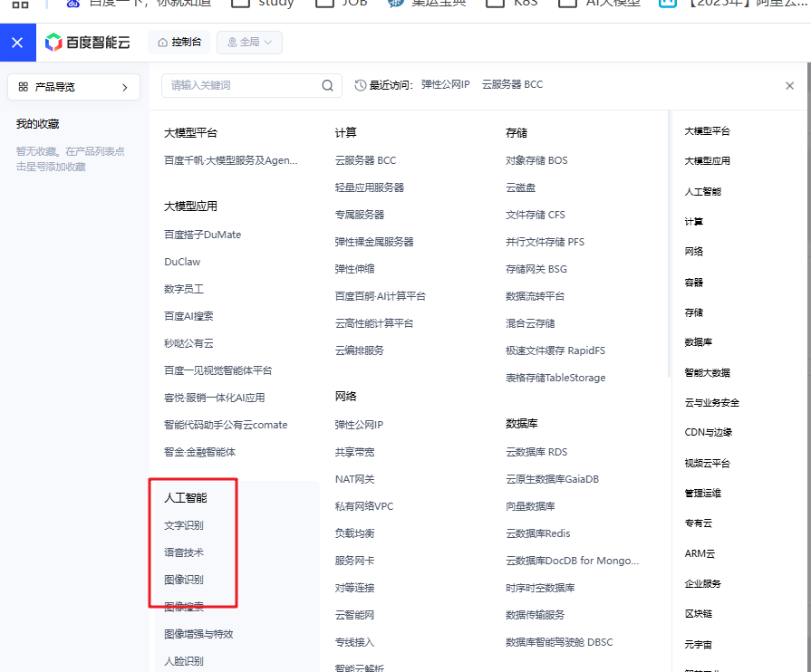Open 秒哒公有云 product
The width and height of the screenshot is (811, 672).
pyautogui.click(x=188, y=343)
